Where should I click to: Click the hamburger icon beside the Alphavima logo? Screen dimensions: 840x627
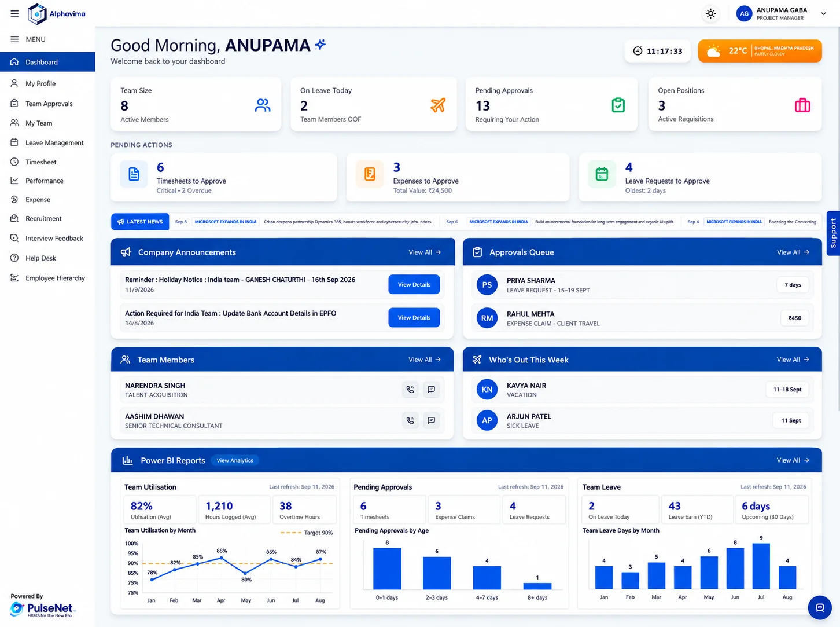pos(14,14)
